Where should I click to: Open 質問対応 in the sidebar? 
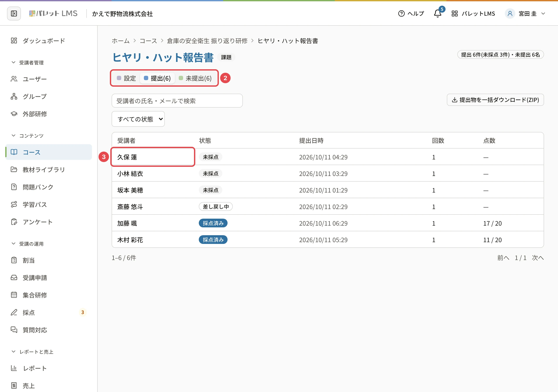(49, 330)
